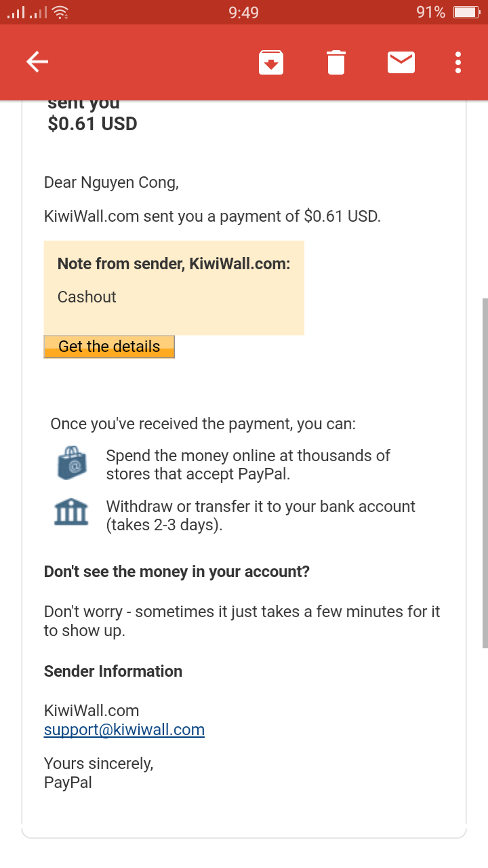The image size is (488, 868).
Task: Delete the email with the trash icon
Action: coord(336,62)
